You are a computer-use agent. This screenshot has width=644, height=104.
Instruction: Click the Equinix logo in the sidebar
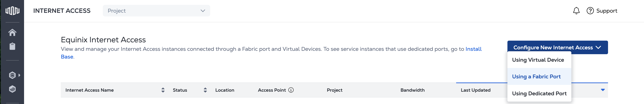coord(12,11)
